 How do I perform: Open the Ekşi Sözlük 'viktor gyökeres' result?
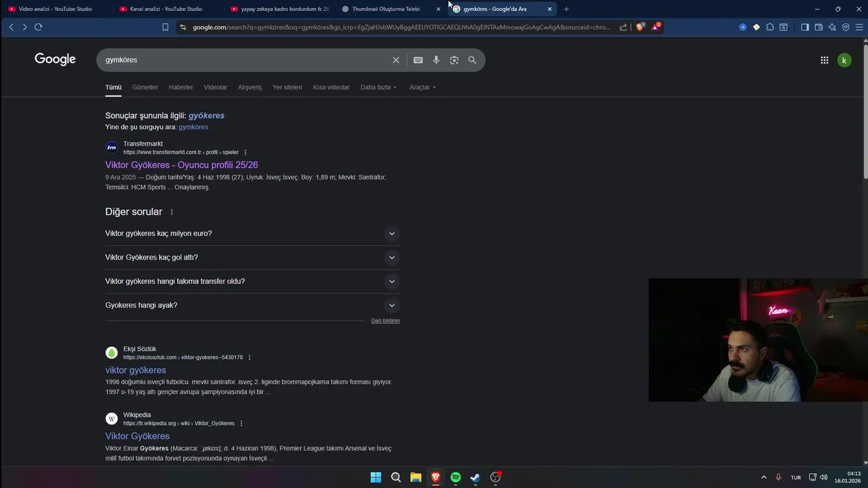pyautogui.click(x=136, y=371)
